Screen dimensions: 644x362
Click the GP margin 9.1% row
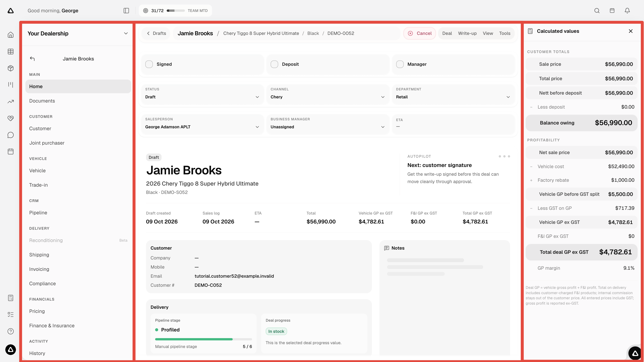tap(581, 268)
